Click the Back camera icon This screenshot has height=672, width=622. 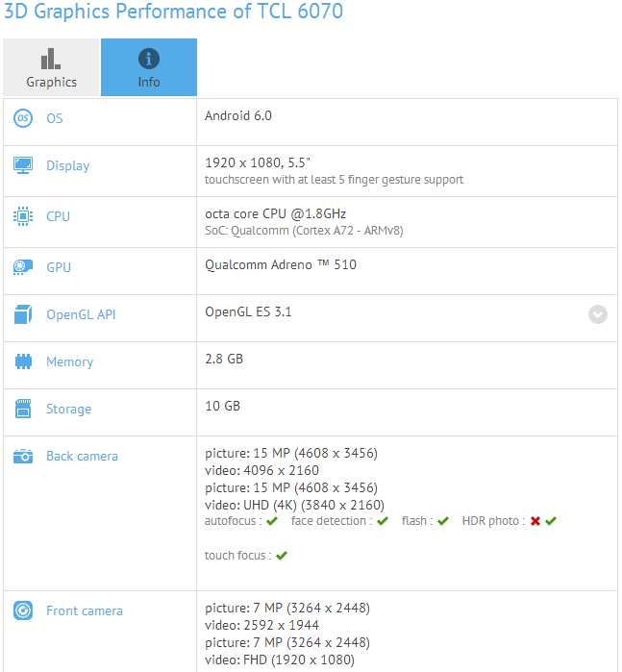(23, 456)
